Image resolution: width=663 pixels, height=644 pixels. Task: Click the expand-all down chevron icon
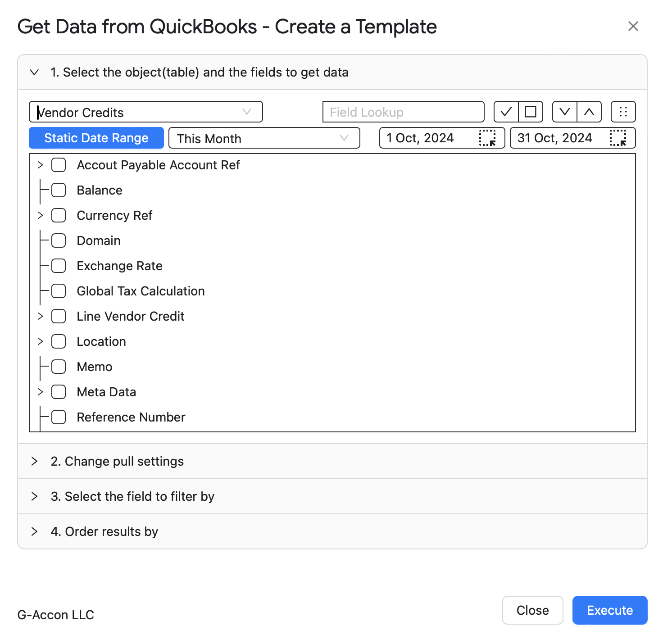coord(565,112)
